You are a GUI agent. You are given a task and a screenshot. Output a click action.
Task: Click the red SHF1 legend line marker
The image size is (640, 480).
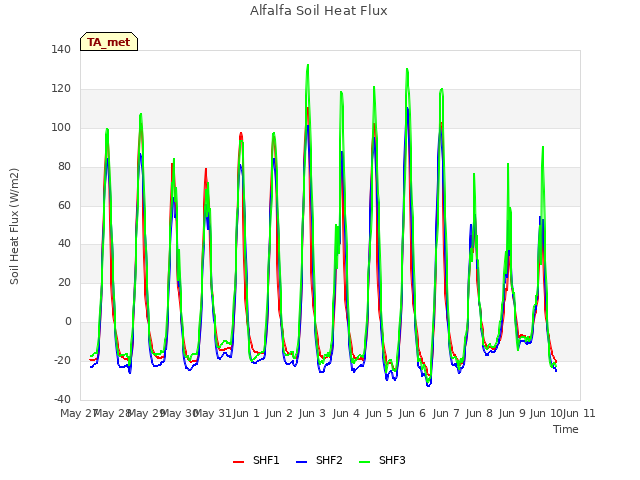point(238,462)
